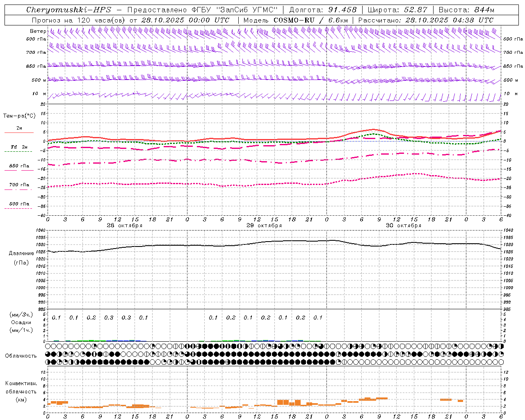Click the 10 м wind level label on left
Screen dimensions: 525x420
click(x=39, y=94)
